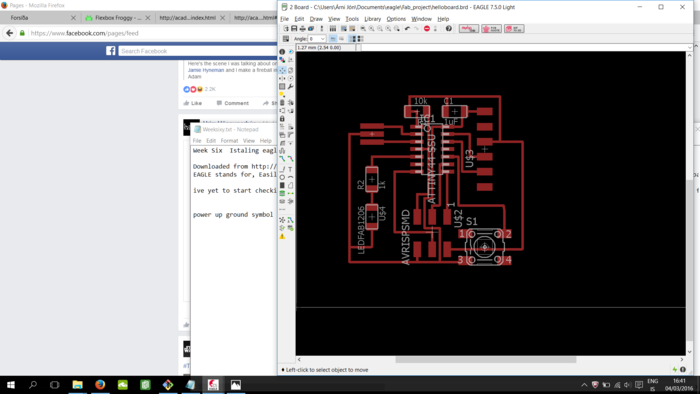Toggle the highlighted option beside Angle box

pyautogui.click(x=333, y=39)
